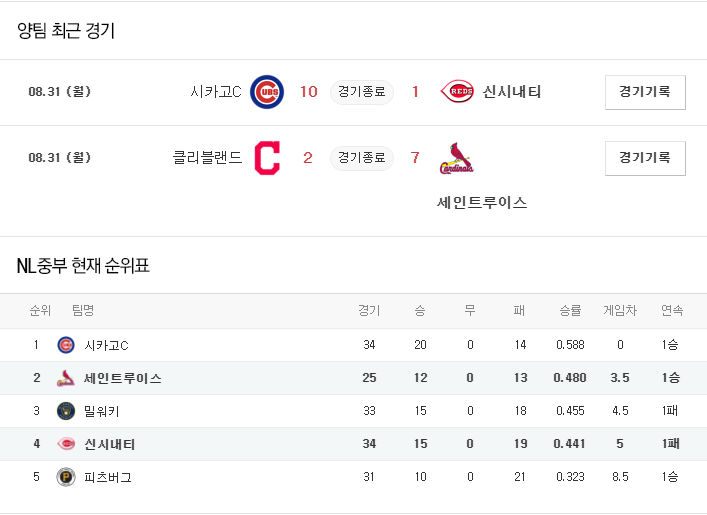This screenshot has width=707, height=515.
Task: Click 경기종료 status of Cleveland game
Action: 362,158
